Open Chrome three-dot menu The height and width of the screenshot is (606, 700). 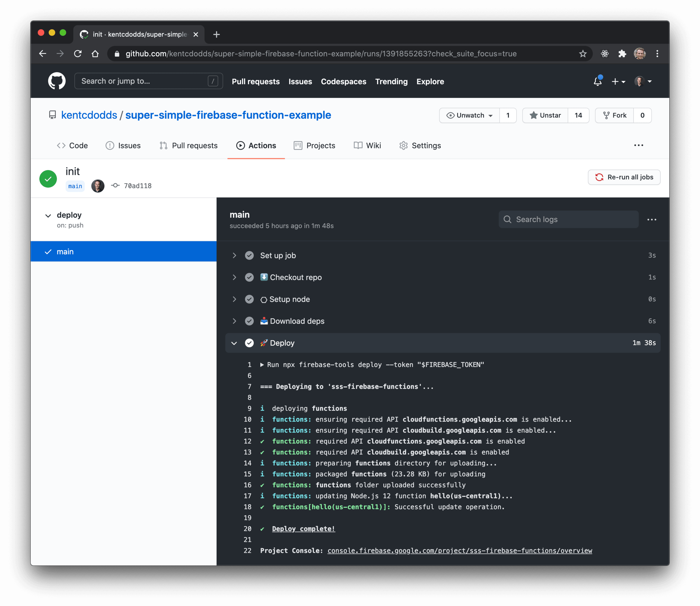point(657,53)
